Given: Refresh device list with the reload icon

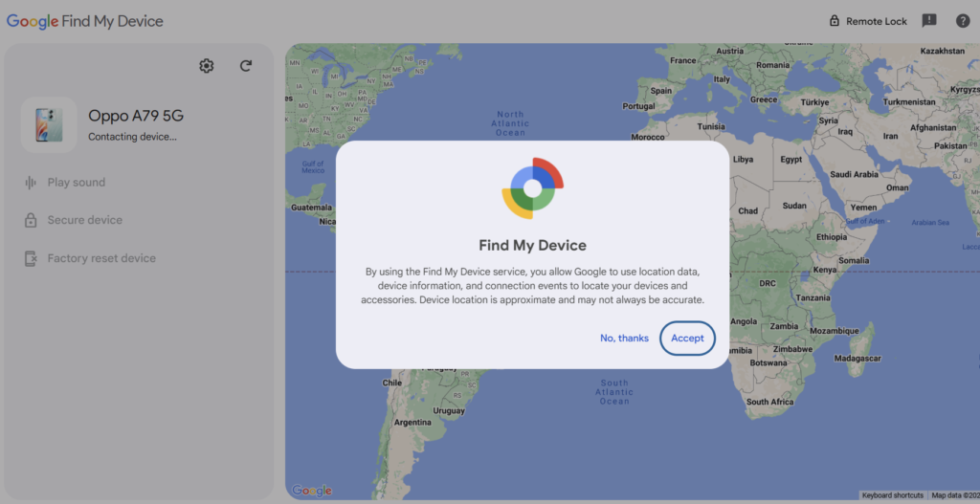Looking at the screenshot, I should click(246, 66).
